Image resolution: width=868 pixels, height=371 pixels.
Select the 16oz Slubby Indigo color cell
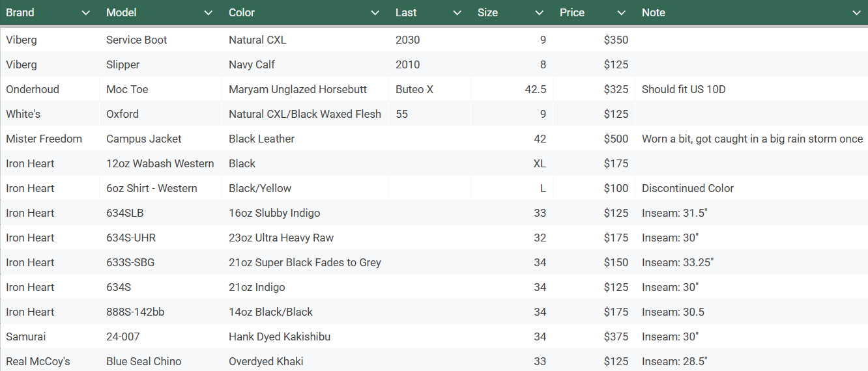click(x=305, y=213)
